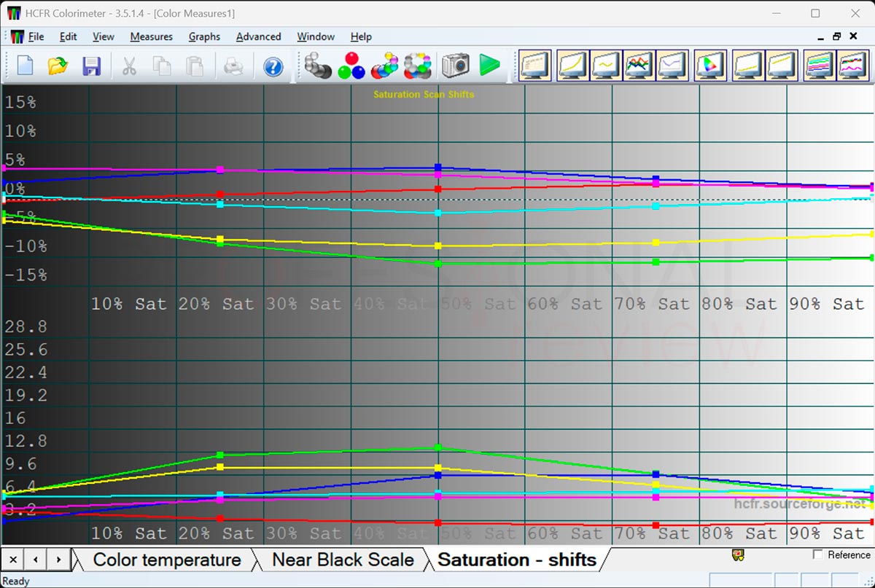Image resolution: width=875 pixels, height=588 pixels.
Task: Click the Copy icon in the toolbar
Action: (162, 66)
